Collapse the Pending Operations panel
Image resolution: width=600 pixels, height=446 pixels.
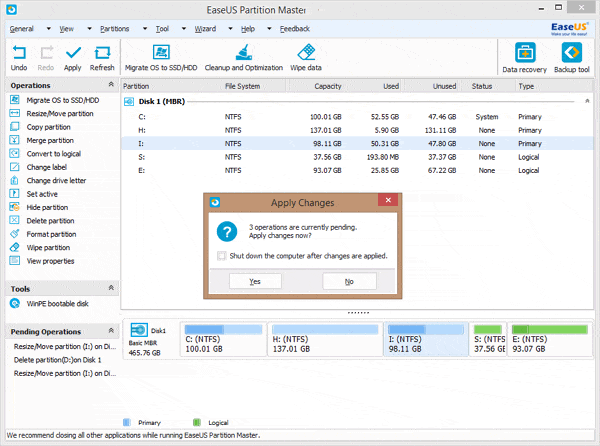tap(111, 330)
